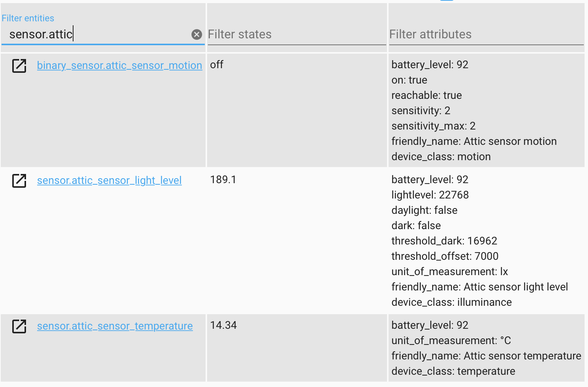Select the off state of the motion sensor
The height and width of the screenshot is (387, 588).
(217, 64)
